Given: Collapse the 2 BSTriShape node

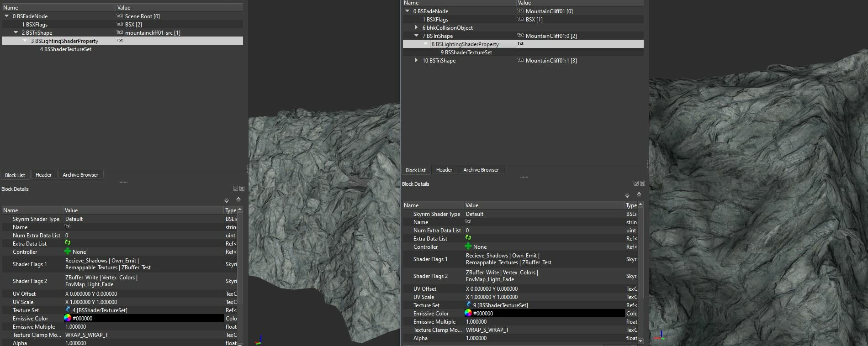Looking at the screenshot, I should click(x=16, y=32).
